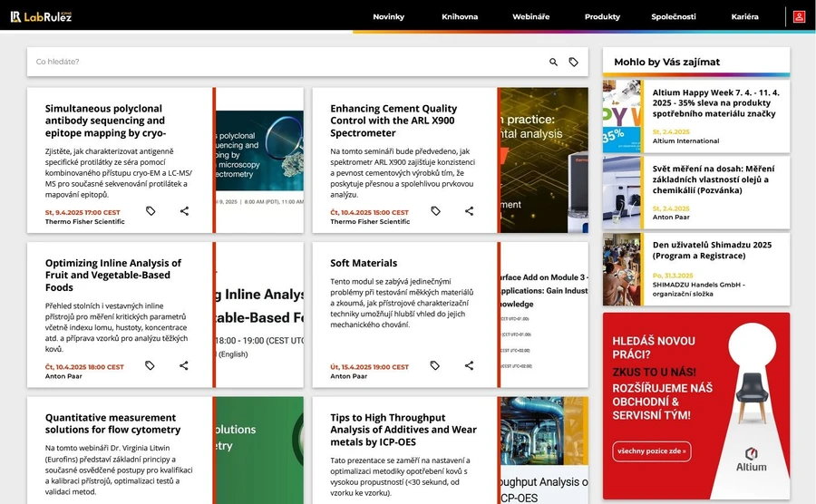Viewport: 816px width, 504px height.
Task: Navigate to Společnosti
Action: coord(674,16)
